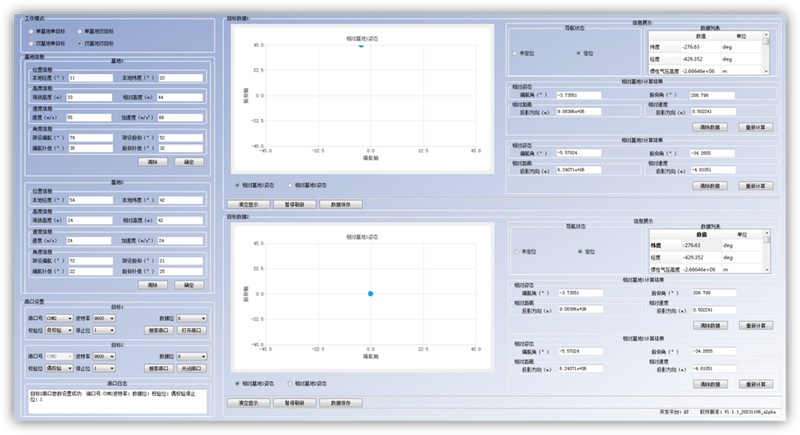This screenshot has width=800, height=435.
Task: Click 数据保存 in 目标数据1 panel
Action: [x=341, y=204]
